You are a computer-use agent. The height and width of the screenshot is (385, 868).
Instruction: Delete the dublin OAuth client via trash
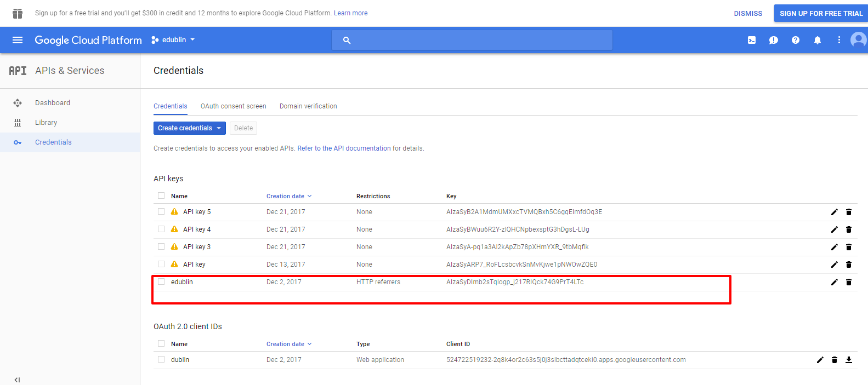click(835, 360)
